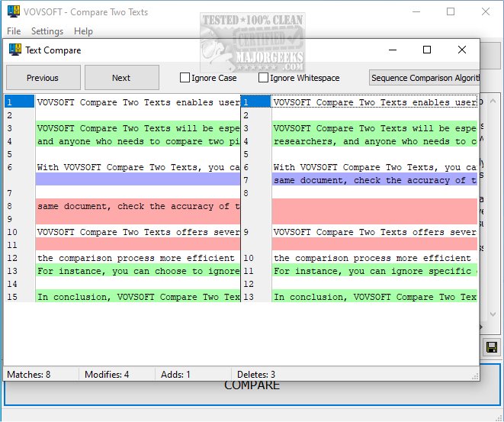The height and width of the screenshot is (422, 504).
Task: Open the Help menu
Action: [x=83, y=31]
